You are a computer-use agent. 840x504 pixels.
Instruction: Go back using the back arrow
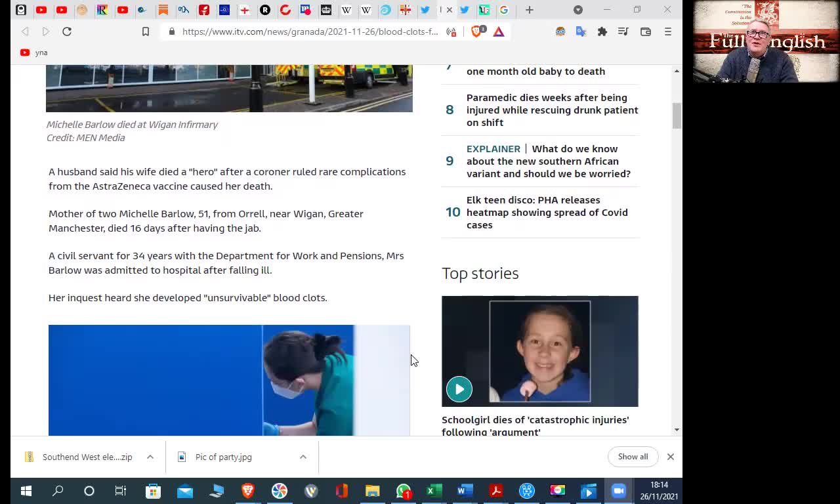point(25,31)
